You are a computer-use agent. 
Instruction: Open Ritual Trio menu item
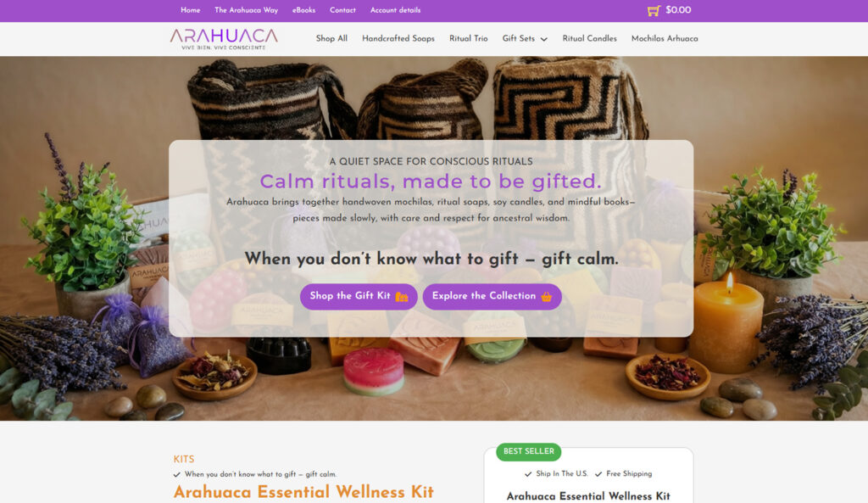468,39
